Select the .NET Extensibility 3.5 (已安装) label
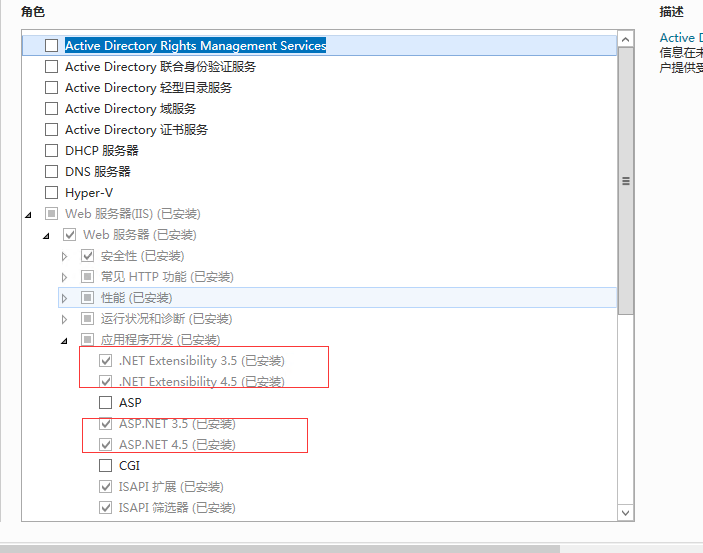The width and height of the screenshot is (703, 553). pyautogui.click(x=202, y=361)
